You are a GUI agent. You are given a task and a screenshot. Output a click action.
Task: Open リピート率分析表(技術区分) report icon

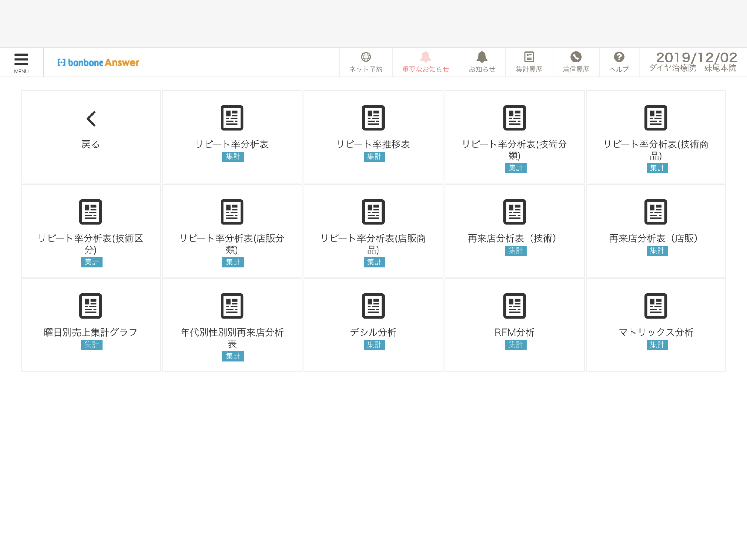(91, 212)
